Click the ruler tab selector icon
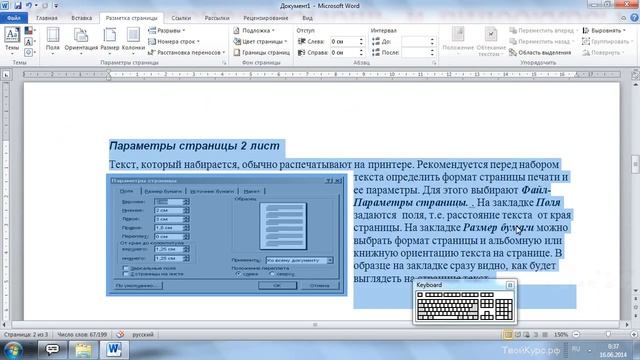 coord(6,75)
